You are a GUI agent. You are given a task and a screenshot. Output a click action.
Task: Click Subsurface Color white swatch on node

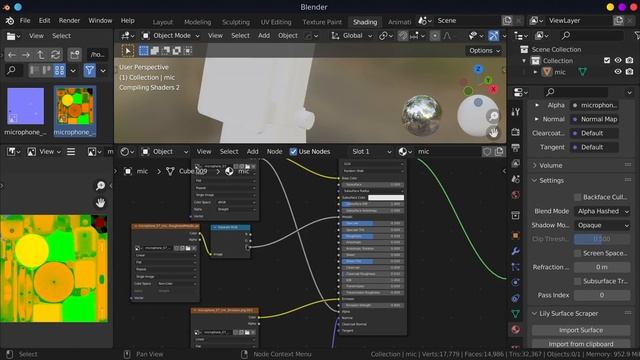[386, 198]
